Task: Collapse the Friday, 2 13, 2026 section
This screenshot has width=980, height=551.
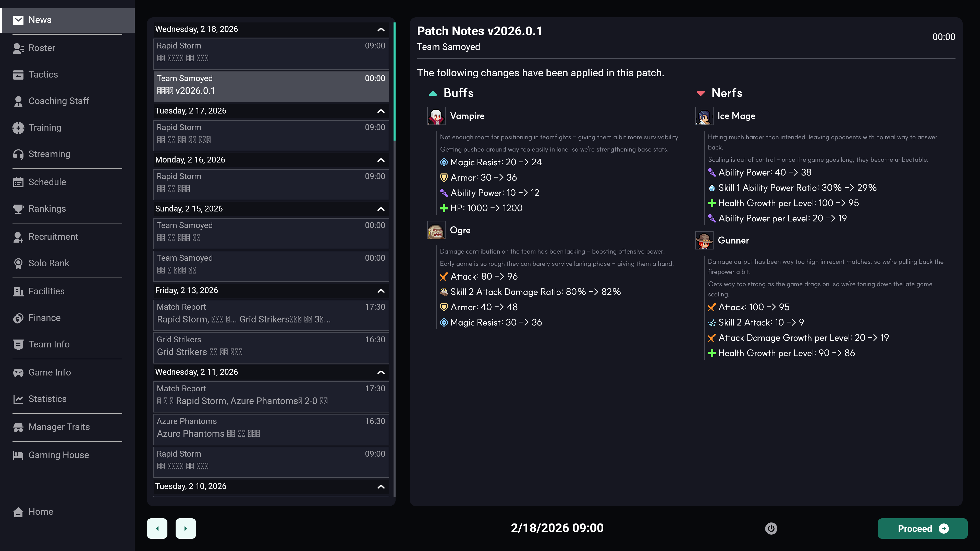Action: pos(381,291)
